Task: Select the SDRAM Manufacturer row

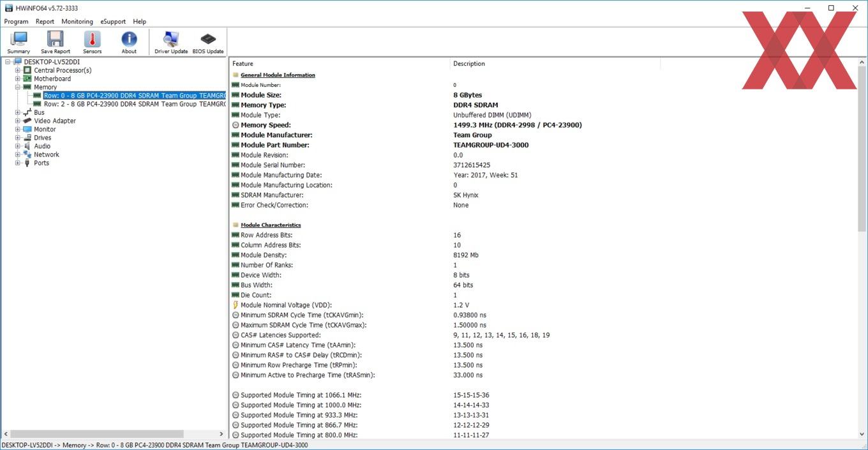Action: click(x=542, y=195)
